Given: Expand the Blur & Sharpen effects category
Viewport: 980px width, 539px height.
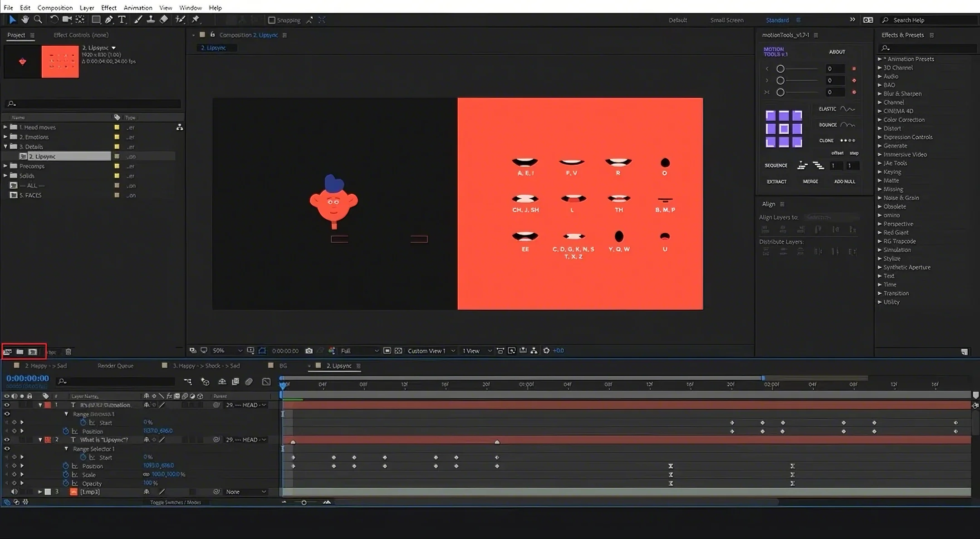Looking at the screenshot, I should (880, 94).
